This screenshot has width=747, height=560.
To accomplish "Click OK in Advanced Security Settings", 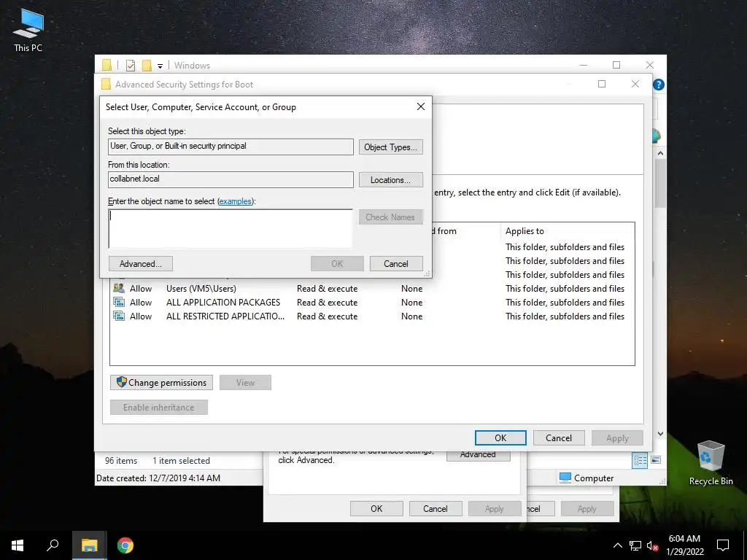I will tap(500, 438).
